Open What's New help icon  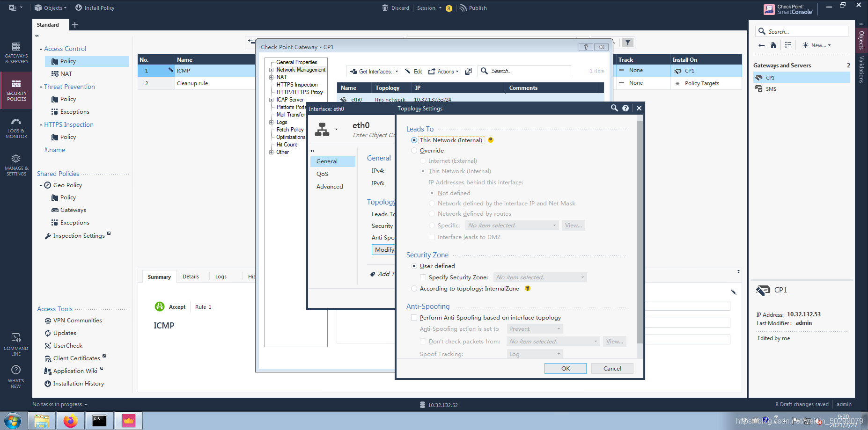[x=16, y=377]
